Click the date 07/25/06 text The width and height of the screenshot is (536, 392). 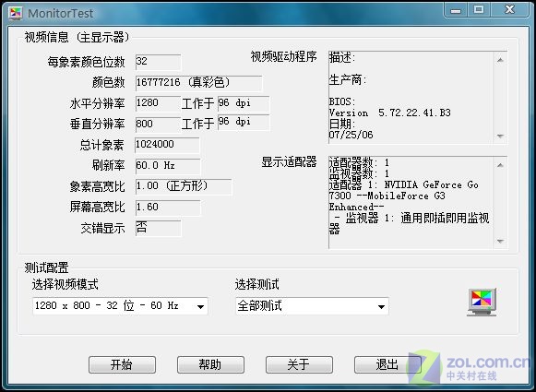(351, 135)
